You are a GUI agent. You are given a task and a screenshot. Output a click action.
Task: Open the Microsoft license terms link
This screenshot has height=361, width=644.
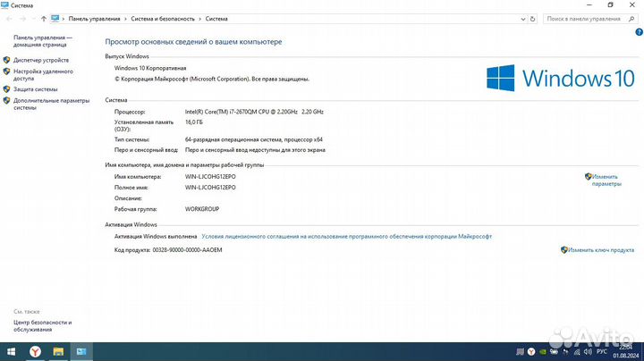coord(347,237)
